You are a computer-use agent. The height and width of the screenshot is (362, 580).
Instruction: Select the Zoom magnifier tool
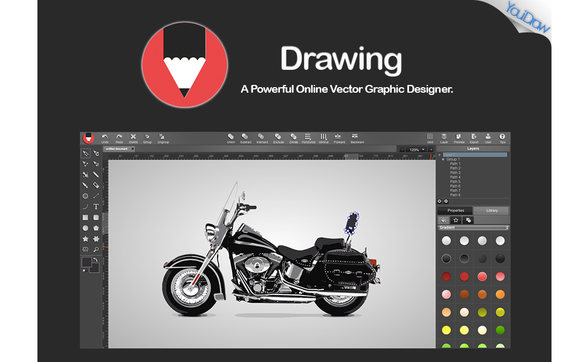[96, 250]
